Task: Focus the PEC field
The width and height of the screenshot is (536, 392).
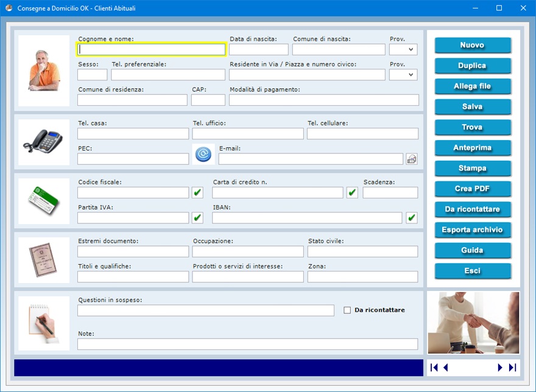Action: pos(133,159)
